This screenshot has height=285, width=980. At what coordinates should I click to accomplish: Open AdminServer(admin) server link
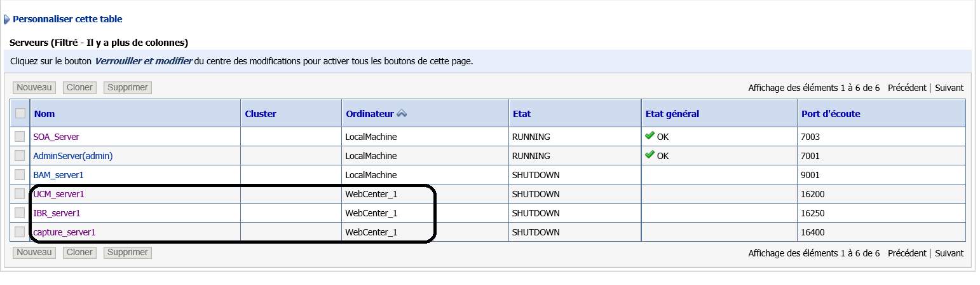[x=72, y=156]
